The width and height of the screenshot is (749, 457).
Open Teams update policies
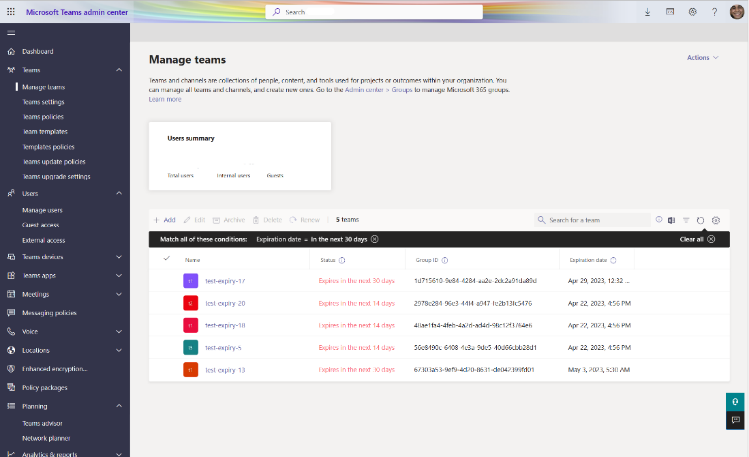point(54,161)
